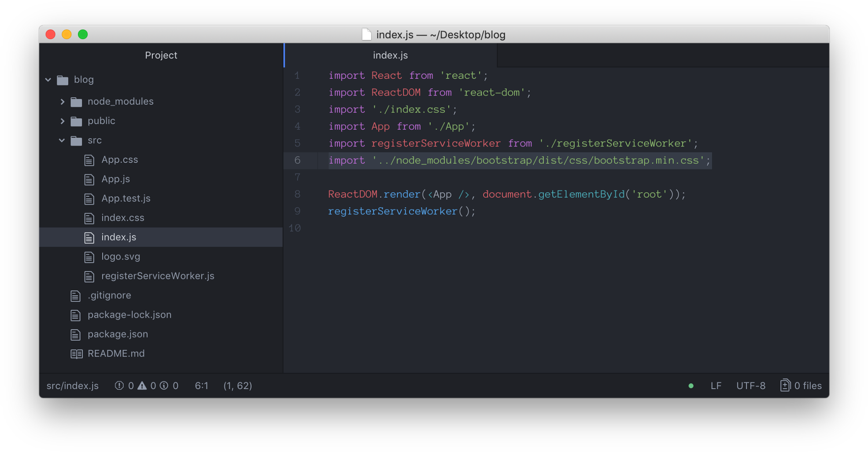Click the README.md book icon

click(x=76, y=353)
